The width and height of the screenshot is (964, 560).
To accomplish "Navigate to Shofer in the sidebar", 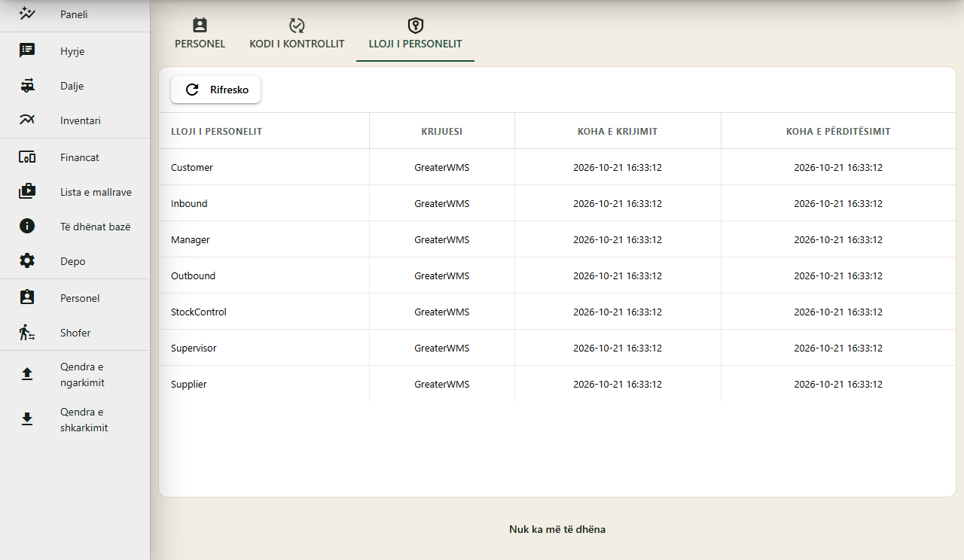I will coord(75,333).
